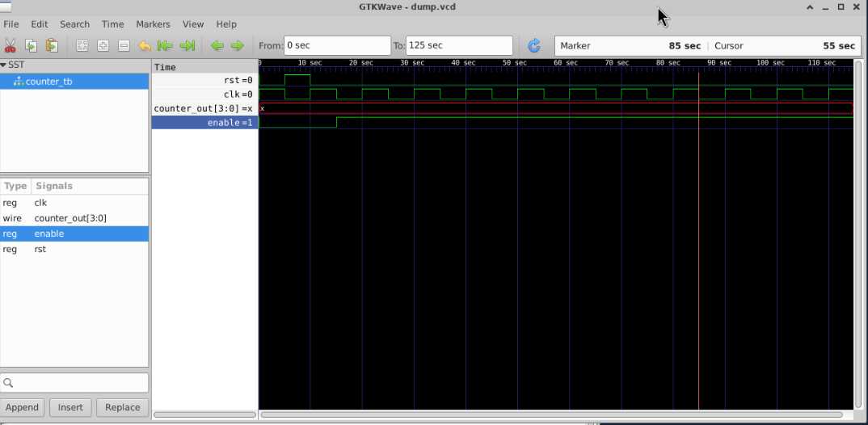This screenshot has height=425, width=868.
Task: Click the Zoom In toolbar icon
Action: coord(103,46)
